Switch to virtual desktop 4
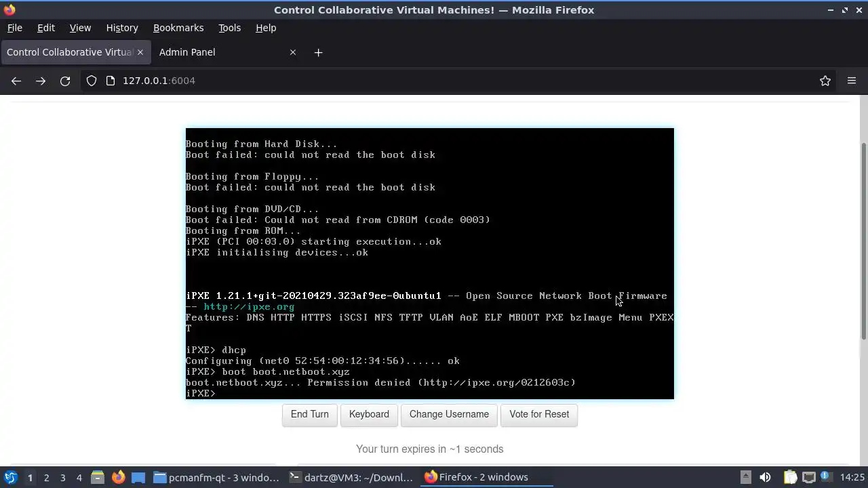The image size is (868, 488). click(79, 477)
